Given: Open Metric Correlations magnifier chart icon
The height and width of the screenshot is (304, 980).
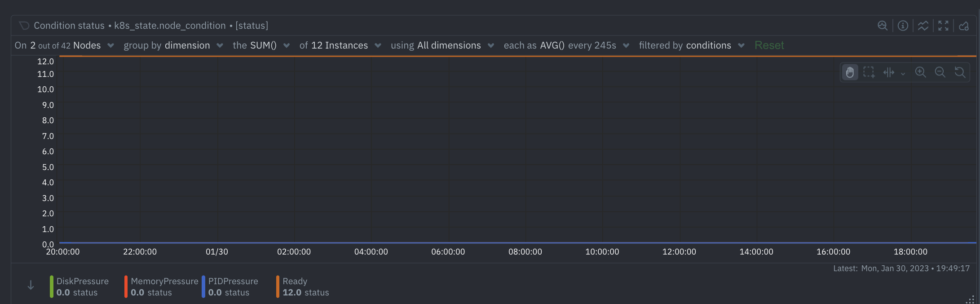Looking at the screenshot, I should [x=883, y=26].
